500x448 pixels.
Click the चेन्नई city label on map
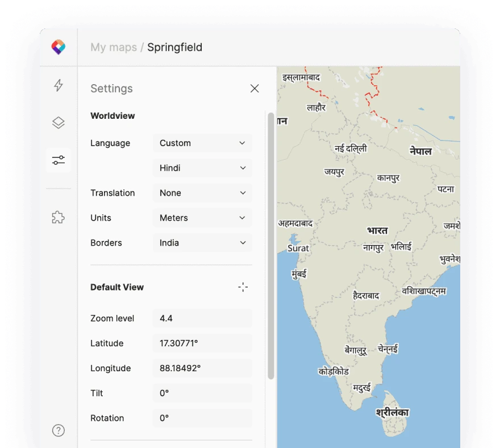pos(388,349)
